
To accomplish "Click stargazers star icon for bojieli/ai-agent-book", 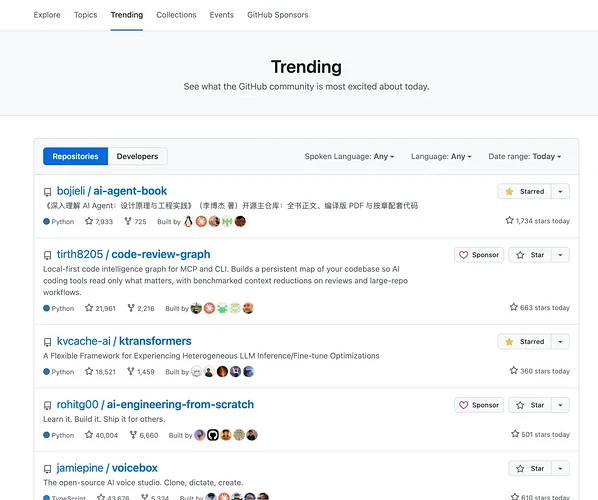I will click(89, 221).
